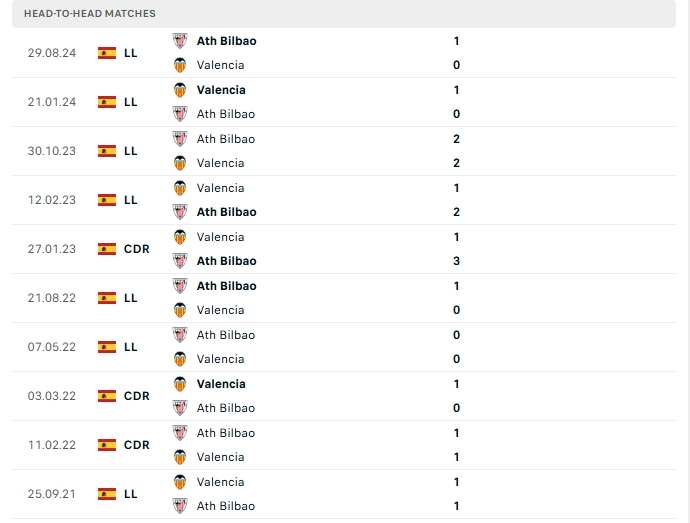Click the Head-to-Head Matches header
Viewport: 690px width, 523px height.
pos(90,14)
